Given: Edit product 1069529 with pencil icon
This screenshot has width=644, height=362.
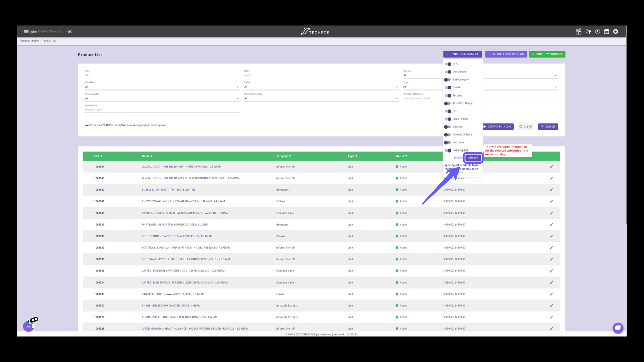Looking at the screenshot, I should [x=551, y=317].
